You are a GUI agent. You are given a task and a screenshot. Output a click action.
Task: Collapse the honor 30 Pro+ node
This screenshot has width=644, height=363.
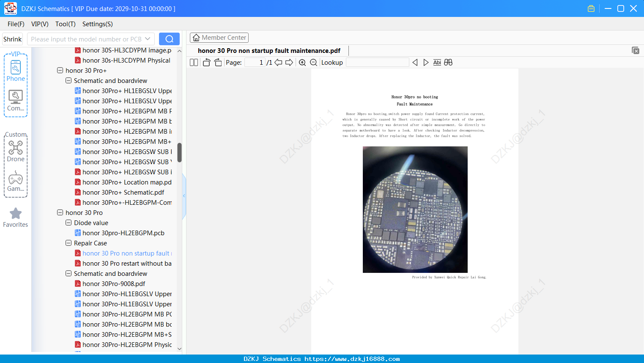click(x=60, y=70)
